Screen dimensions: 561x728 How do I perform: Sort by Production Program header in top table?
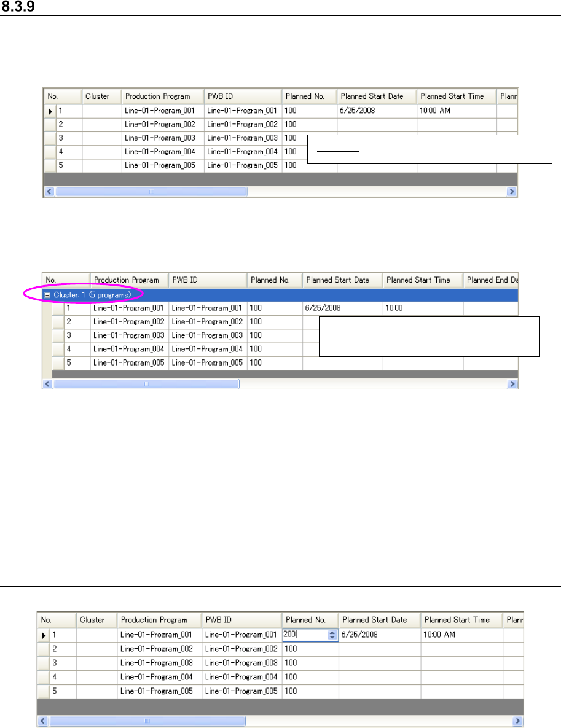163,96
